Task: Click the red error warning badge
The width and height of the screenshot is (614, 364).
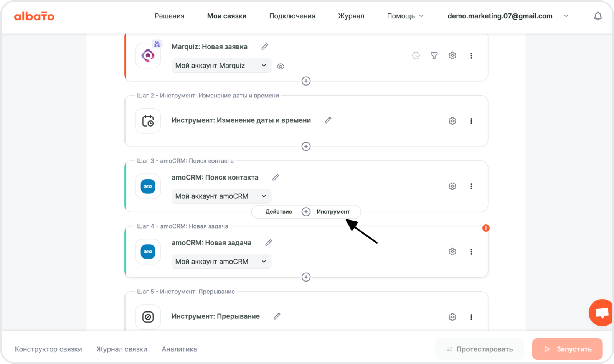Action: (486, 228)
